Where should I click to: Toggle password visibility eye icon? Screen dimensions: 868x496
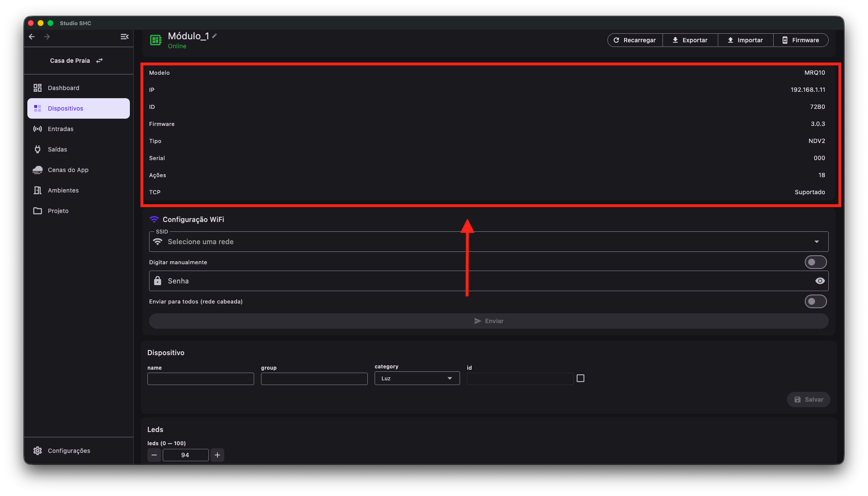point(820,281)
